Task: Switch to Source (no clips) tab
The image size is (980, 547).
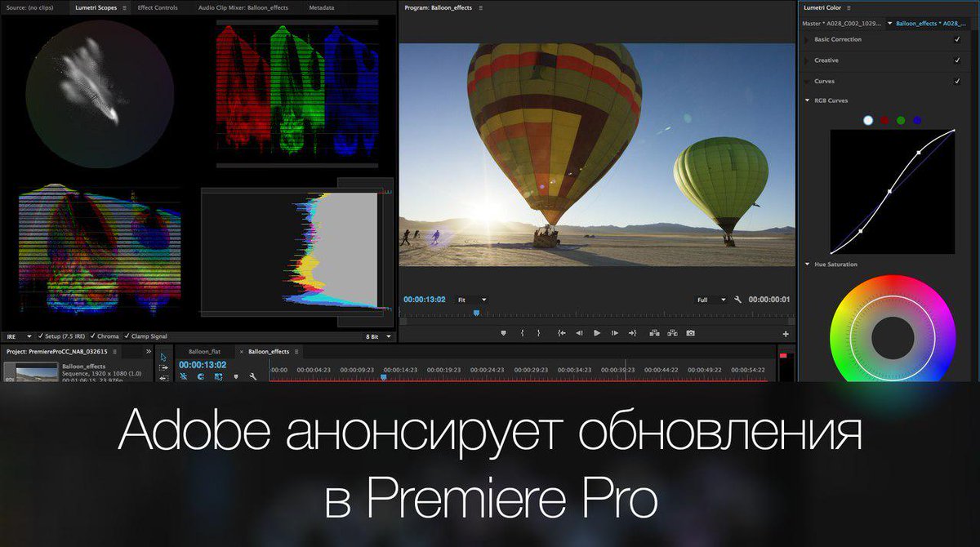Action: [x=29, y=7]
